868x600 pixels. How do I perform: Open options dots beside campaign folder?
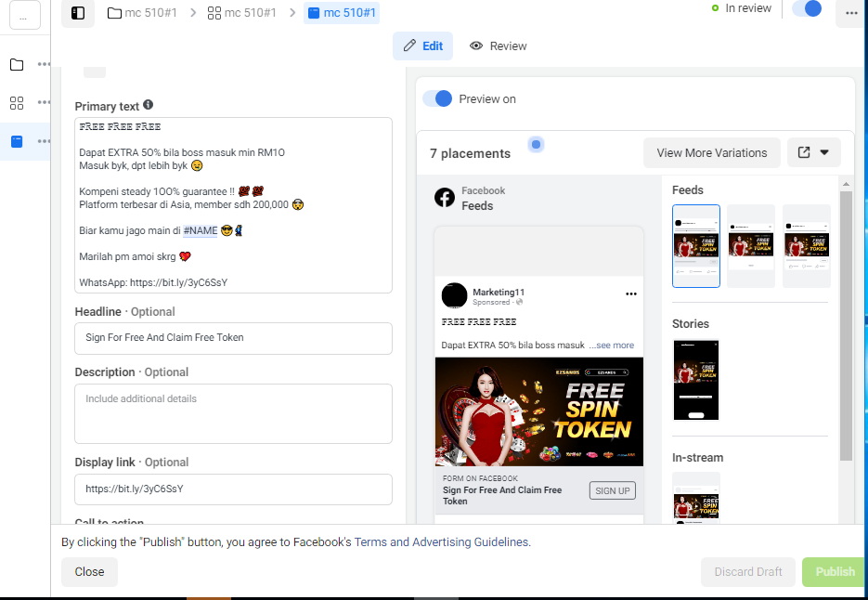44,64
